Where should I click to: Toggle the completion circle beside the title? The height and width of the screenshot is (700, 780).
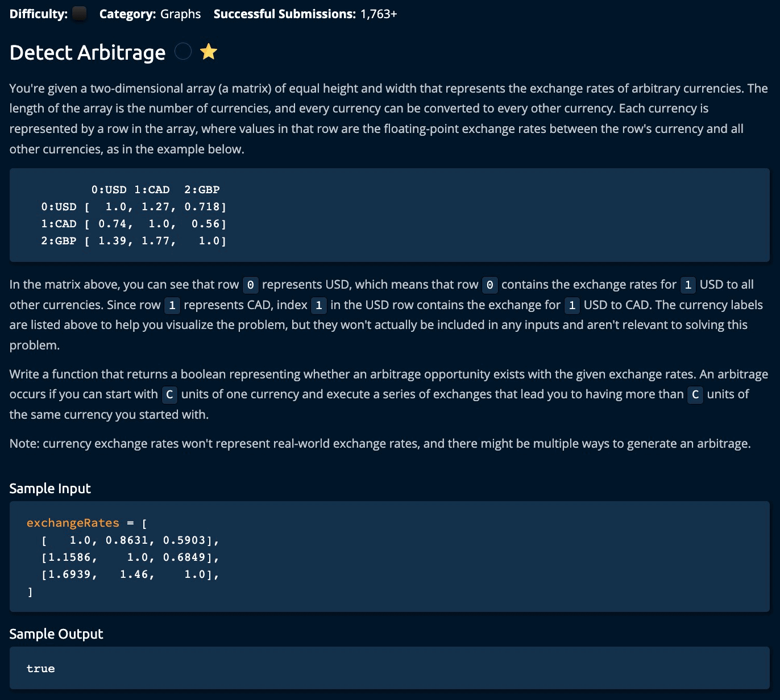[183, 52]
